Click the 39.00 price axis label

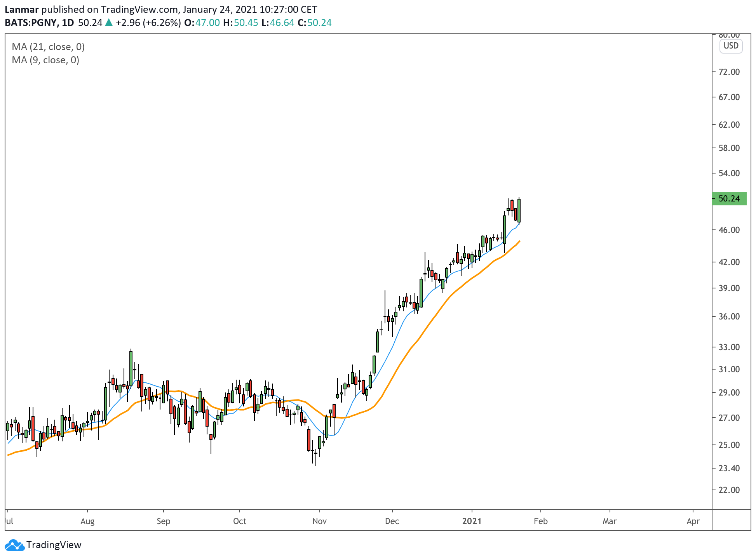(x=729, y=288)
